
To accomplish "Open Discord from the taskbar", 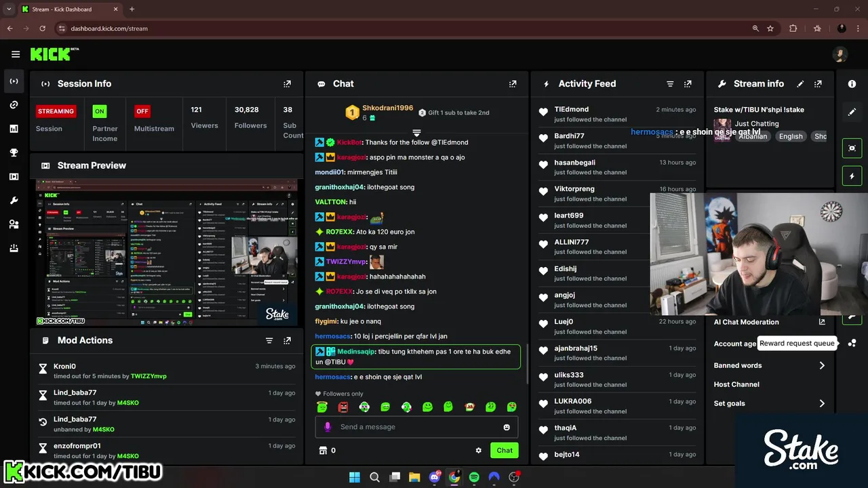I will pyautogui.click(x=435, y=477).
